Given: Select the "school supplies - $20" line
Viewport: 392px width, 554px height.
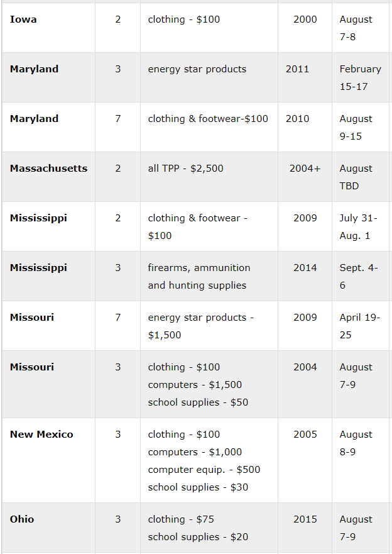Looking at the screenshot, I should tap(198, 537).
